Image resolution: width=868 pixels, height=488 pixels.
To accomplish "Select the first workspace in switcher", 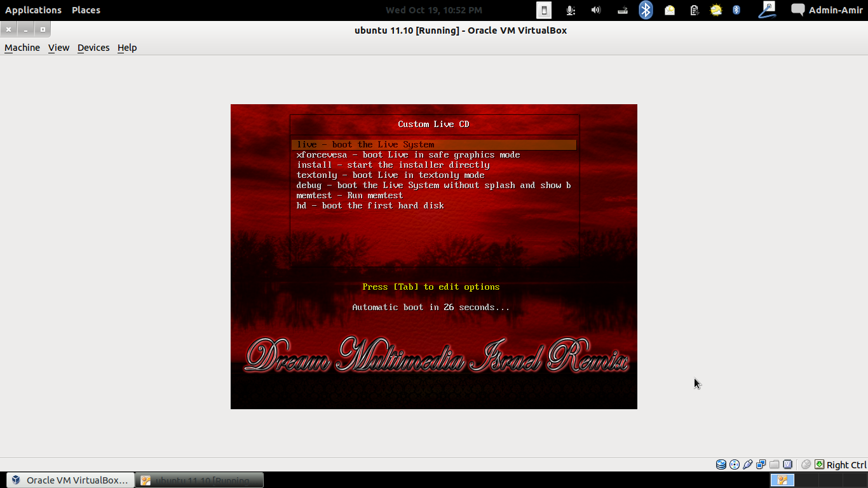I will point(782,480).
